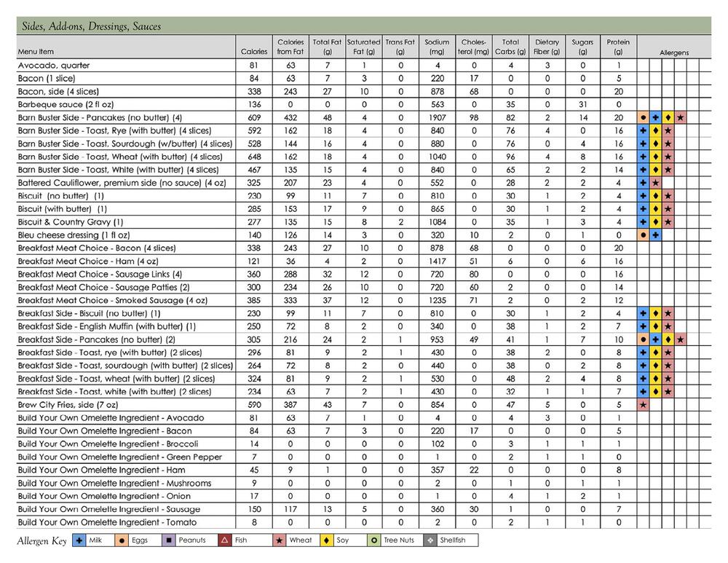Select Biscuit & Country Gravy menu item
Screen dimensions: 728x563
71,222
